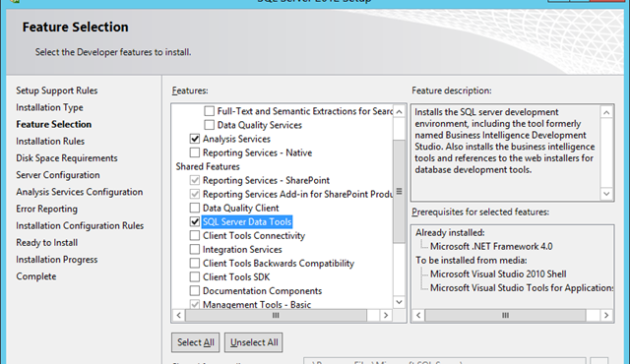The height and width of the screenshot is (364, 630).
Task: Click the Features list vertical scrollbar thumb
Action: (x=399, y=192)
